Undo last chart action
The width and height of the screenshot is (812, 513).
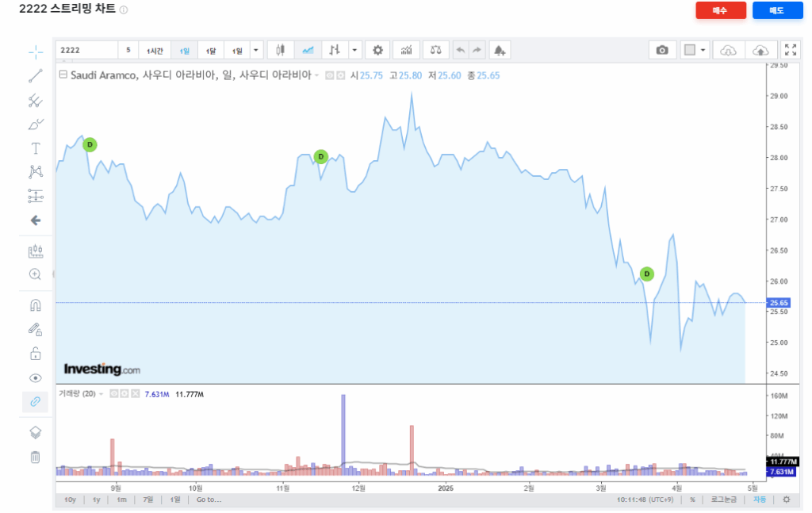461,50
